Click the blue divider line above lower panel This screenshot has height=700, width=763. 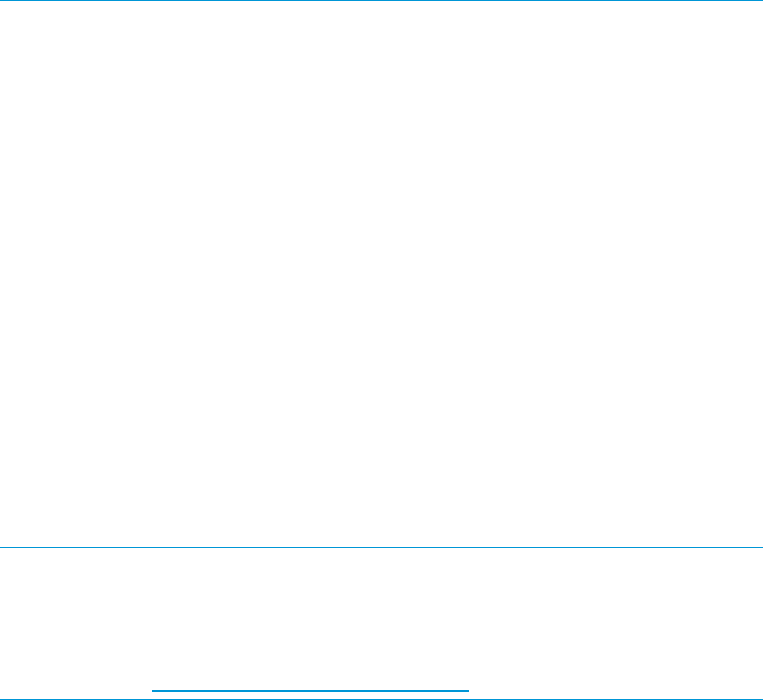point(381,547)
